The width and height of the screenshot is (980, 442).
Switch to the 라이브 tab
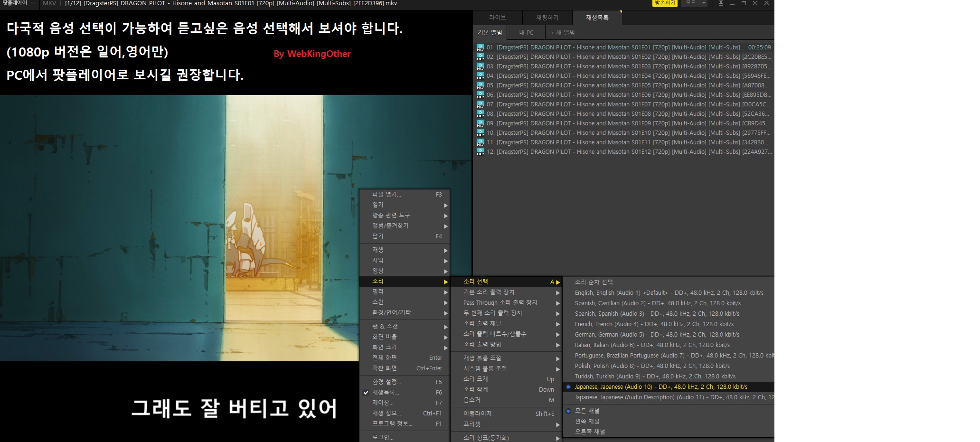(498, 18)
